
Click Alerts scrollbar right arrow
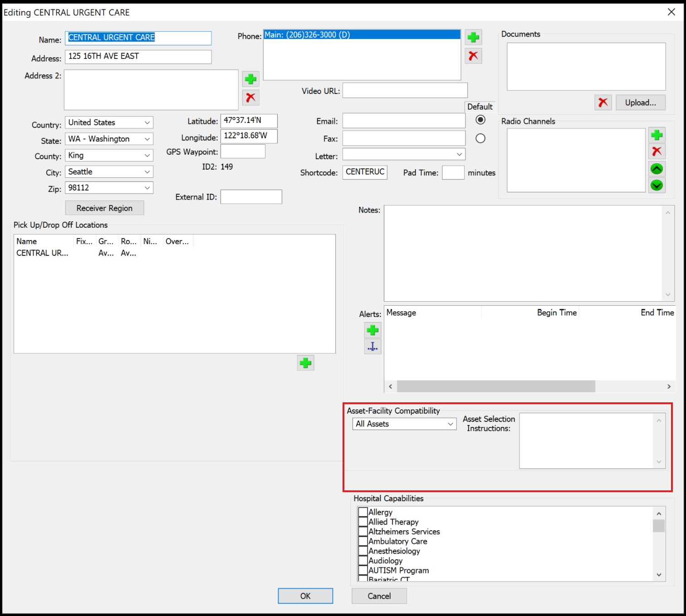point(669,386)
